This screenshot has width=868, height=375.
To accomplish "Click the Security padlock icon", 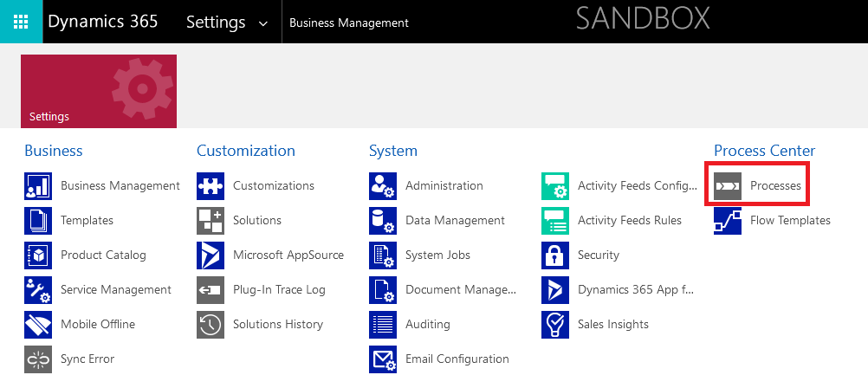I will point(555,255).
